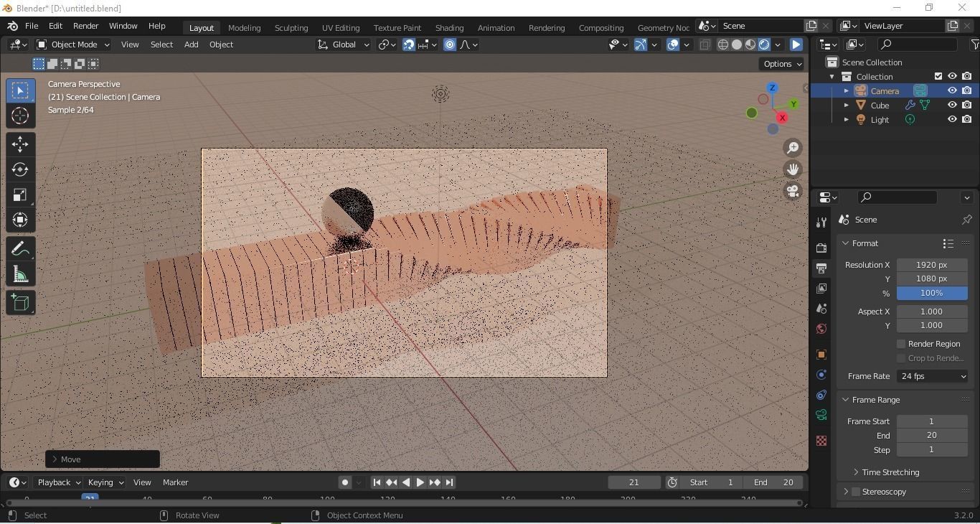Viewport: 980px width, 524px height.
Task: Click the viewport pan hand gizmo
Action: coord(793,169)
